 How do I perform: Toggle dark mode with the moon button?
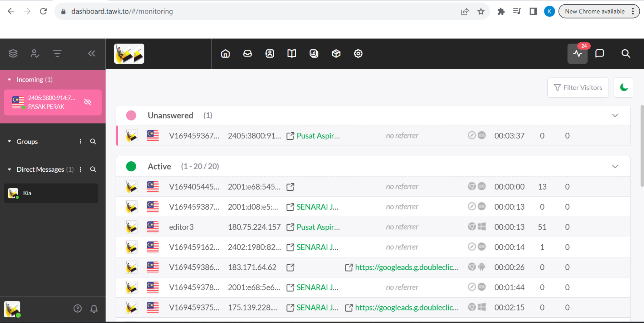click(624, 88)
